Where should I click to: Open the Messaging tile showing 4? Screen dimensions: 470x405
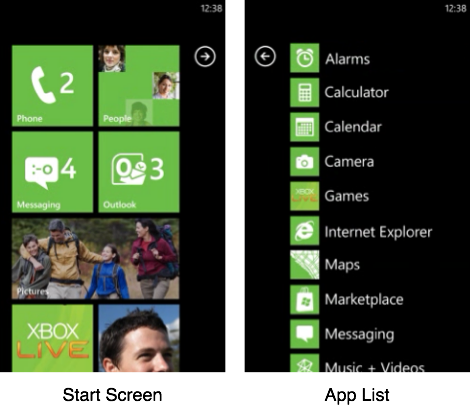point(52,172)
